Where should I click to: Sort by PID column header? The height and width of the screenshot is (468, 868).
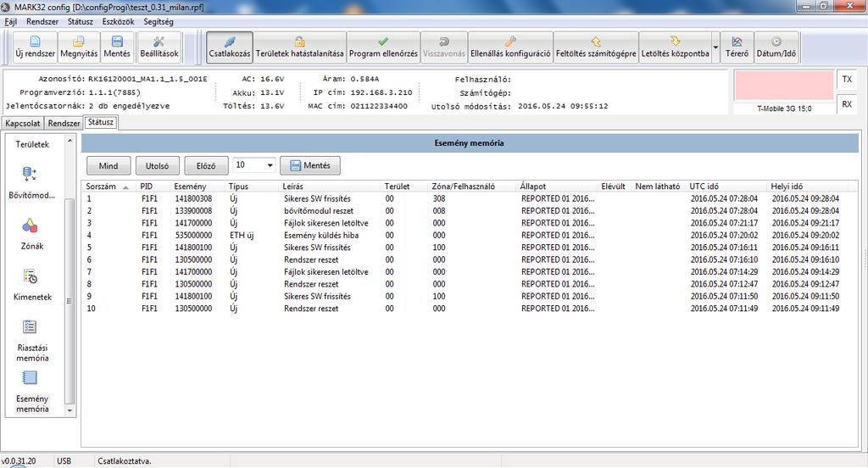(x=152, y=187)
